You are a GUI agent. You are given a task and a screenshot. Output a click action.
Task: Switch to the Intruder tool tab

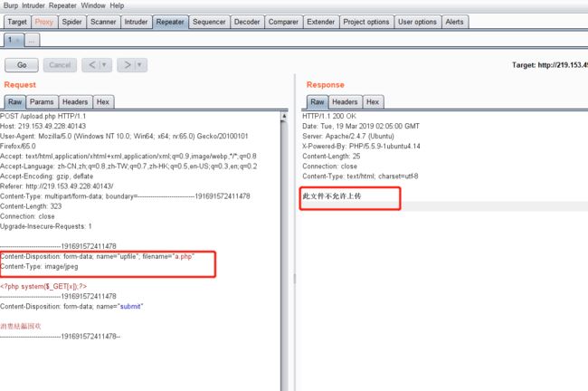[x=136, y=22]
